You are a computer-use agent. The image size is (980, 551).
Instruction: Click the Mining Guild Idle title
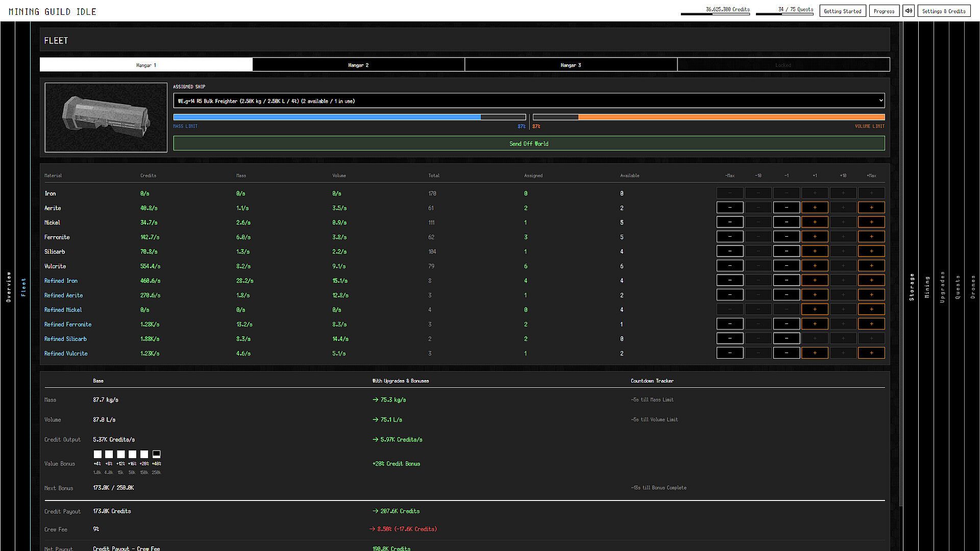53,11
